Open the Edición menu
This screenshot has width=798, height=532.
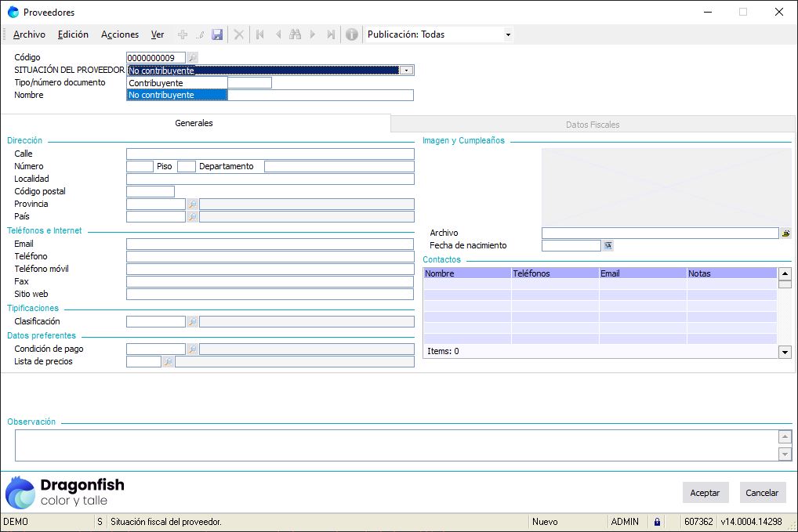(73, 34)
